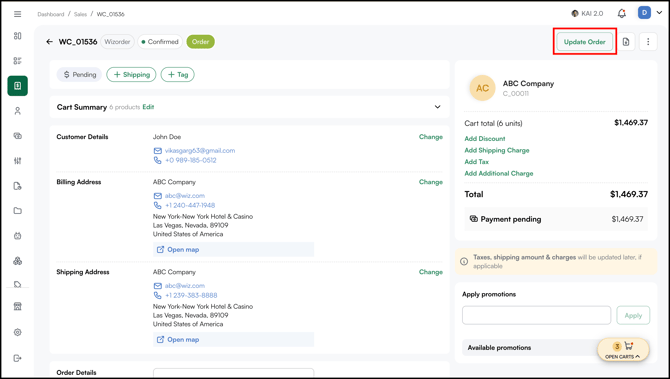This screenshot has height=379, width=670.
Task: Open the settings gear in sidebar
Action: tap(18, 332)
